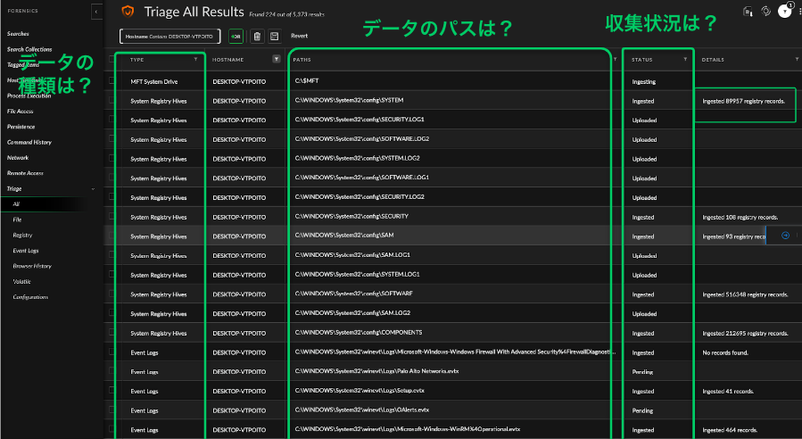Open the HOSTNAME column filter funnel
802x439 pixels.
[276, 59]
